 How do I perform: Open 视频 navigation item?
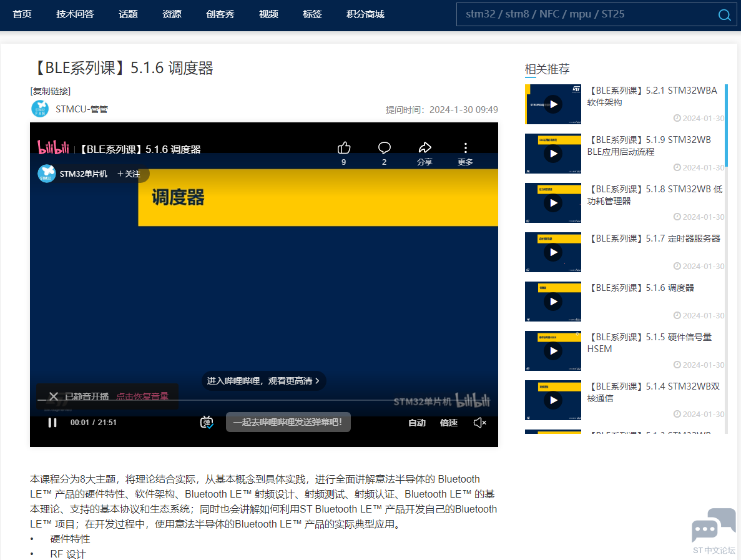(268, 14)
